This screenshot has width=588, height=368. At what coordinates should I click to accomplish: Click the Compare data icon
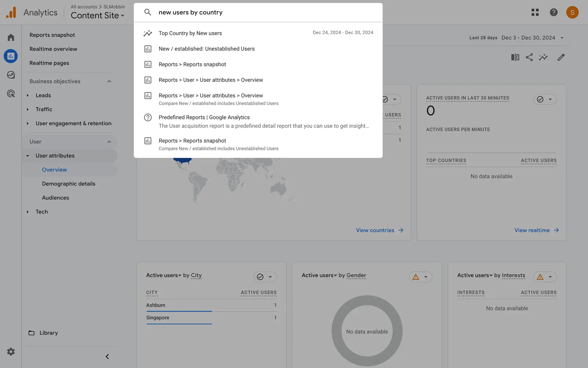(x=515, y=57)
